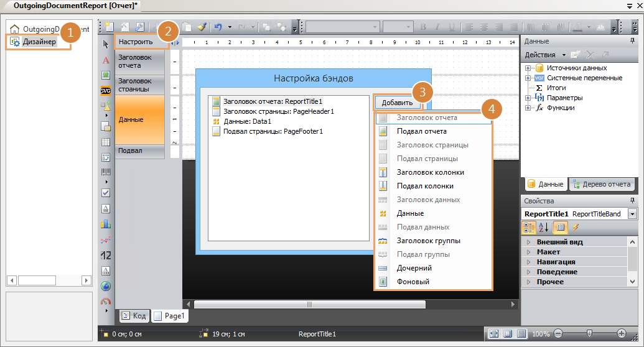The image size is (644, 347).
Task: Select the chart object tool
Action: point(106,224)
